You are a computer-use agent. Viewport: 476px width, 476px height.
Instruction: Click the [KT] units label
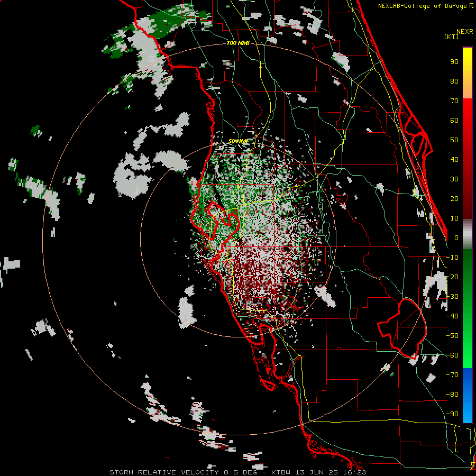[452, 36]
